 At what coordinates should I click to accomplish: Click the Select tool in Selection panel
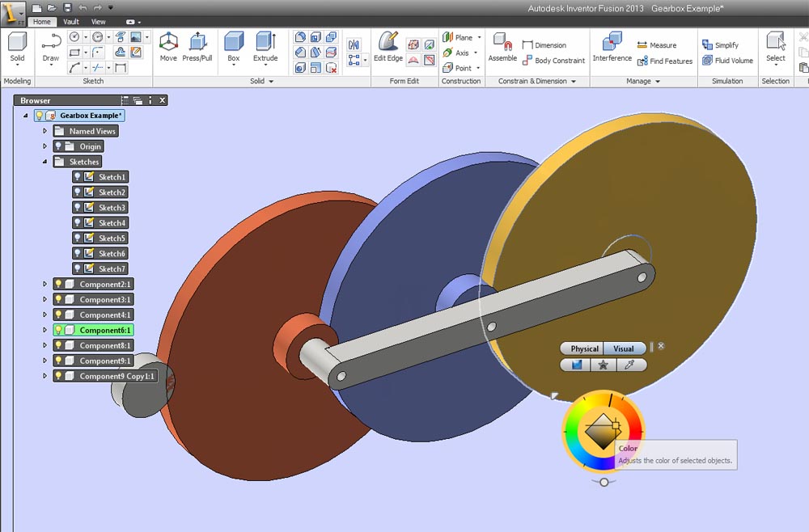(x=776, y=49)
